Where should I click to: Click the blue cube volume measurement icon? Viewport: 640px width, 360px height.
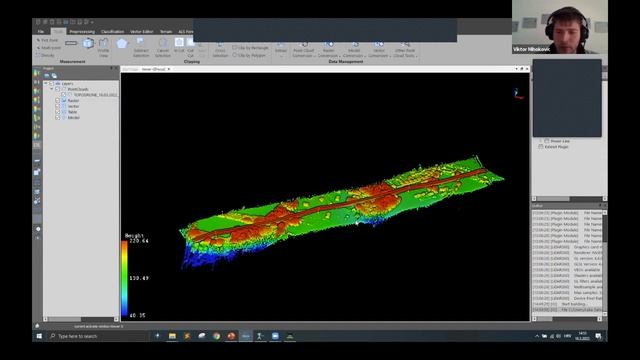point(88,43)
